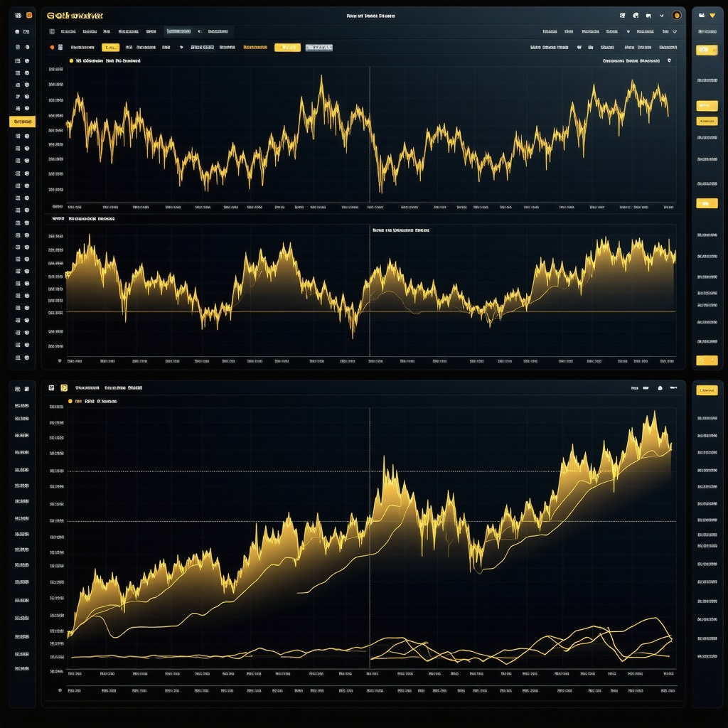This screenshot has height=728, width=728.
Task: Expand the small chevron next to the profile avatar
Action: click(662, 16)
